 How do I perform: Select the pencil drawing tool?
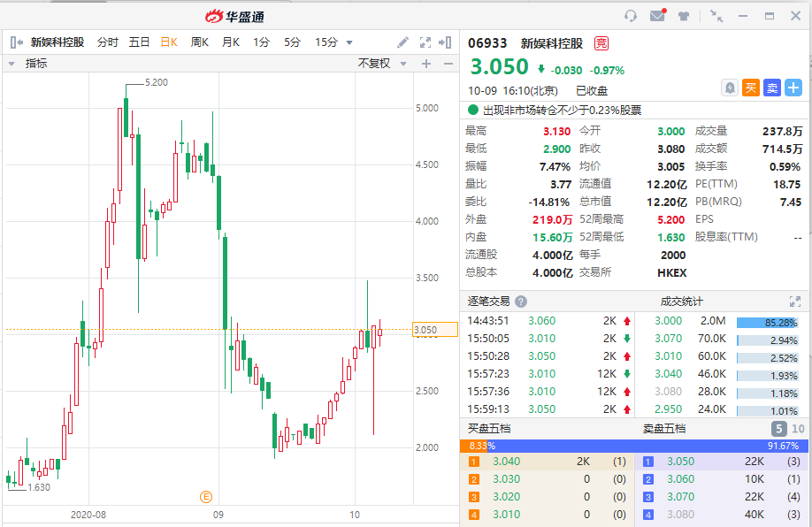402,42
